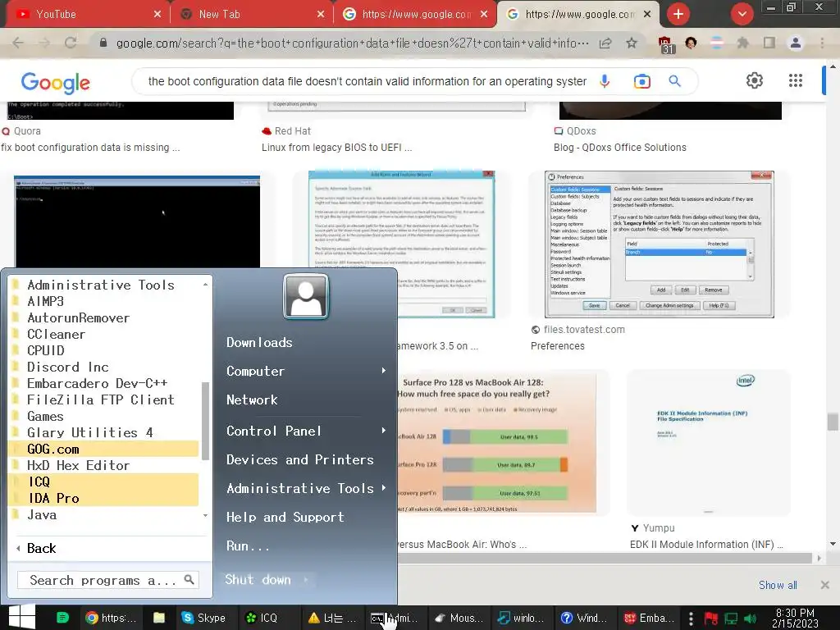Expand the Control Panel submenu arrow

(384, 431)
